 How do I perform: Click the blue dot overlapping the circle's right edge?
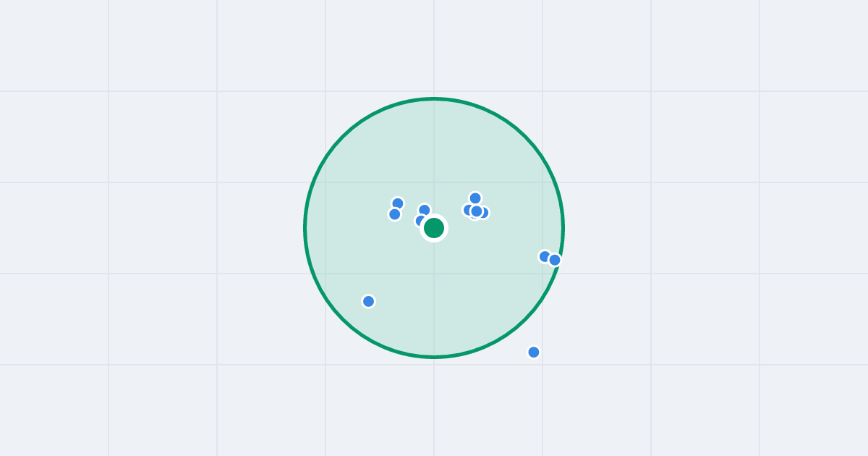pyautogui.click(x=555, y=260)
